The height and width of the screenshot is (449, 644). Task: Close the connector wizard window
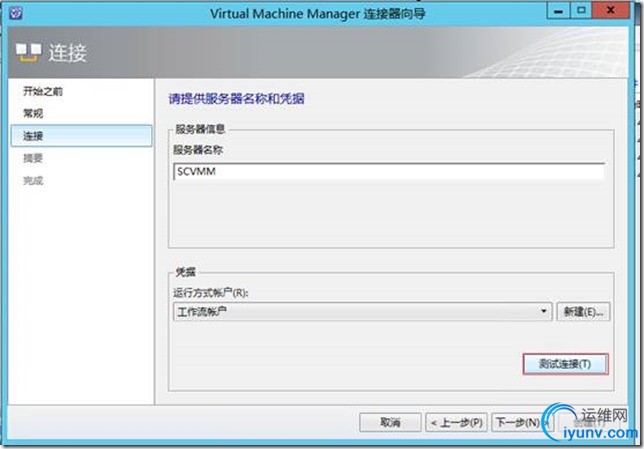(610, 10)
